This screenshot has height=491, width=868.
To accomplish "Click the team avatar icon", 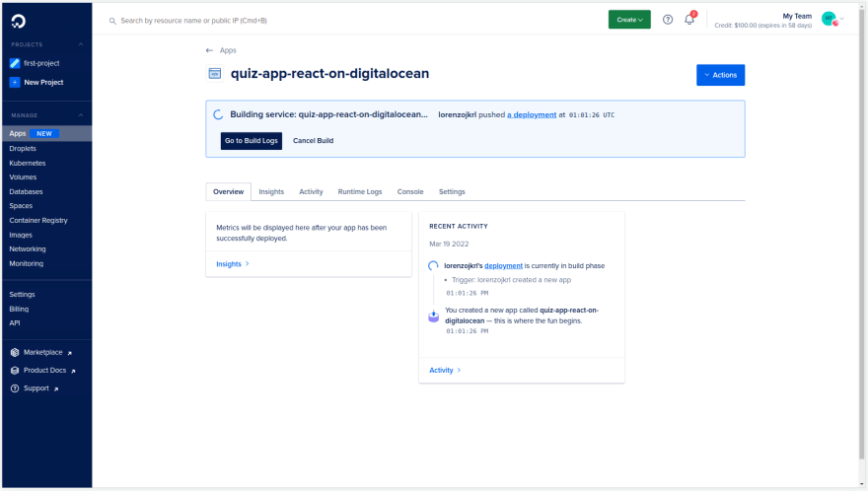I will 830,20.
